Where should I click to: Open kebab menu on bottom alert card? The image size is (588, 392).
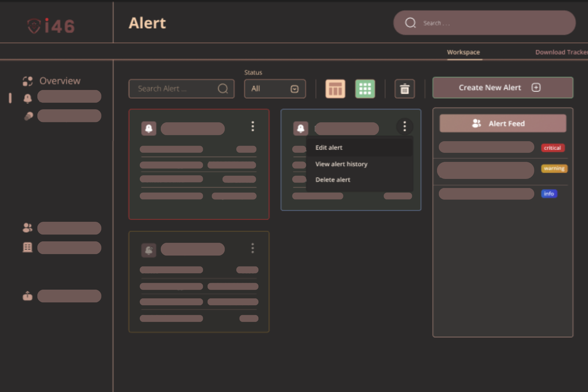pyautogui.click(x=253, y=248)
